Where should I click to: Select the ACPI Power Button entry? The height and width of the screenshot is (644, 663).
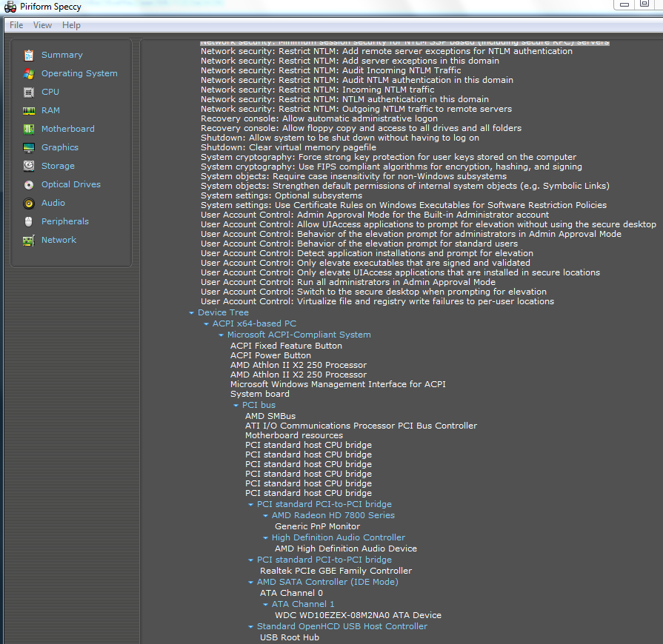(x=270, y=355)
